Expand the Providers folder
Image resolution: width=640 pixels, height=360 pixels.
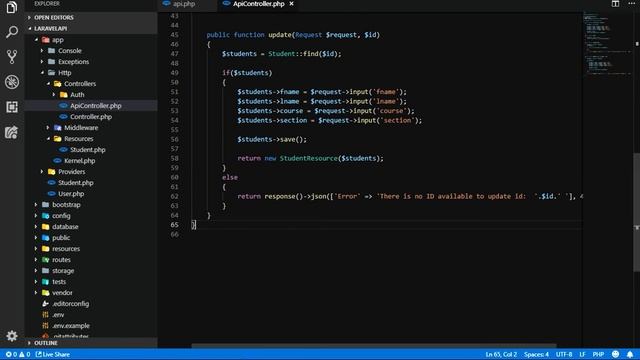pos(71,172)
